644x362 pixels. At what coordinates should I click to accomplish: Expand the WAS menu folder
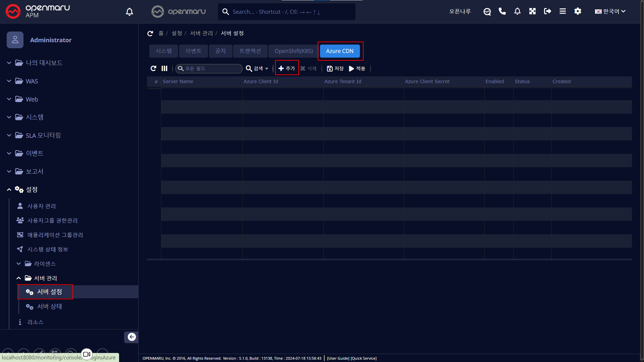pos(32,81)
